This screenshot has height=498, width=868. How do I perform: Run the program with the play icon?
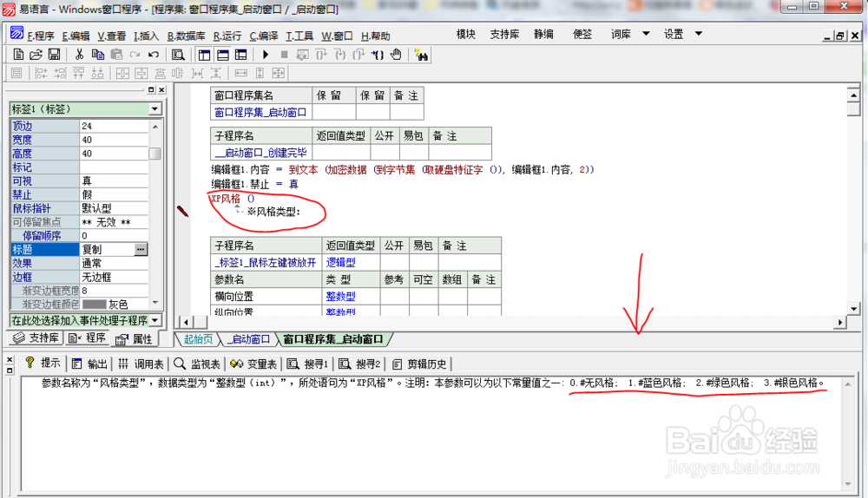pos(266,55)
